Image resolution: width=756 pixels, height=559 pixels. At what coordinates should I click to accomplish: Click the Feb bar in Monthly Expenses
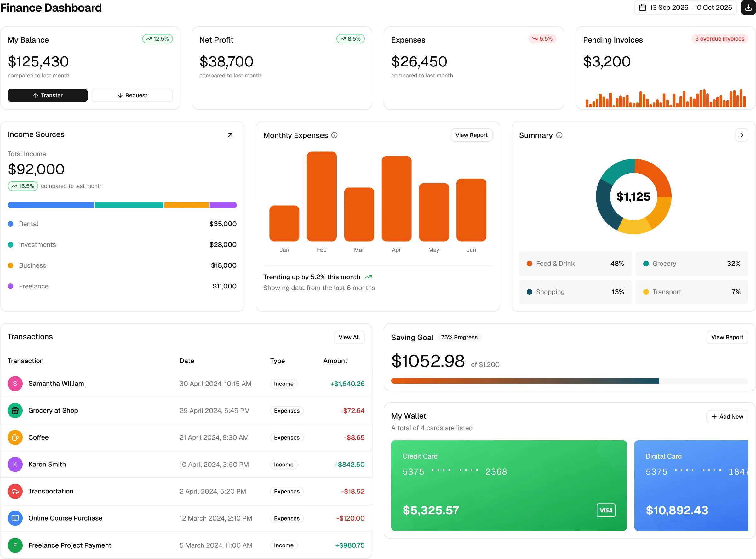pos(322,196)
